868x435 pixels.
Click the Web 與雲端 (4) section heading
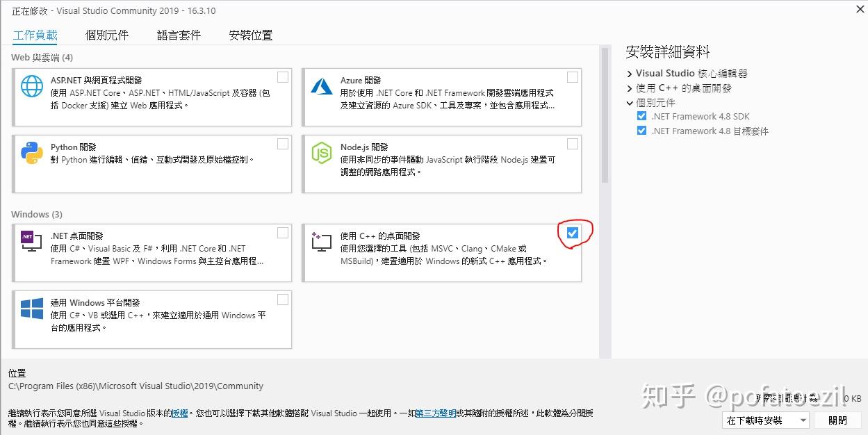click(42, 58)
